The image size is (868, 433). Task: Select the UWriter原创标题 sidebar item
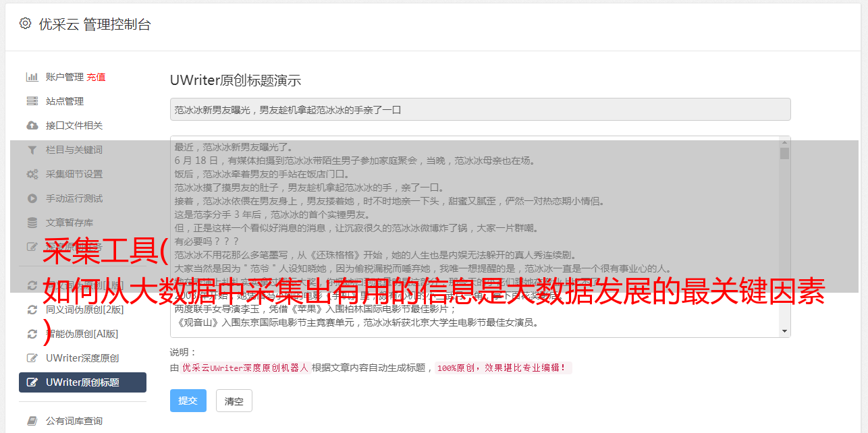[82, 382]
